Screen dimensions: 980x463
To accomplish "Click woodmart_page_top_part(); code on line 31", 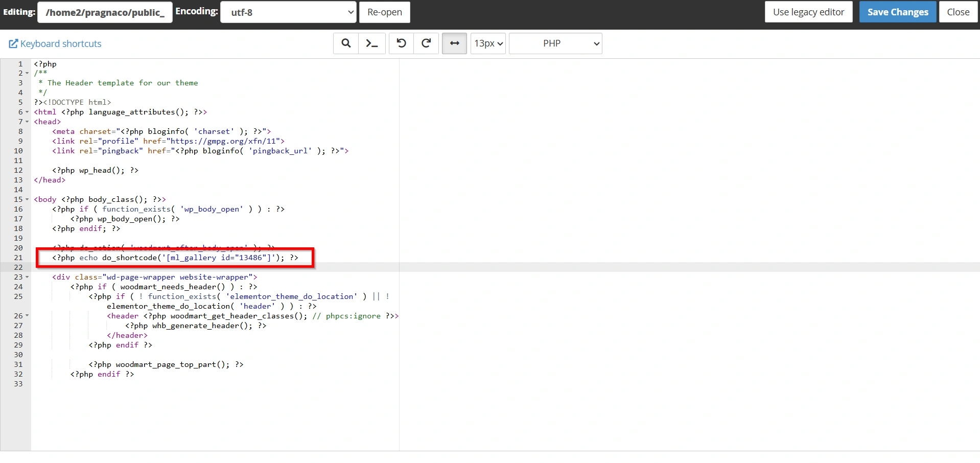I will pyautogui.click(x=173, y=364).
